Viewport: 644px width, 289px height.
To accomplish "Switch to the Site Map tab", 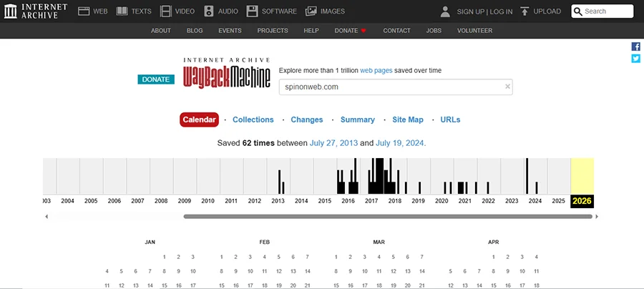I will coord(407,119).
